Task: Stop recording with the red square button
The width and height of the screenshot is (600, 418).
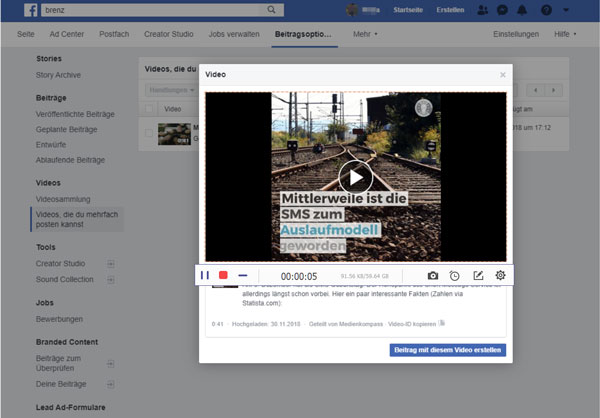Action: click(x=223, y=275)
